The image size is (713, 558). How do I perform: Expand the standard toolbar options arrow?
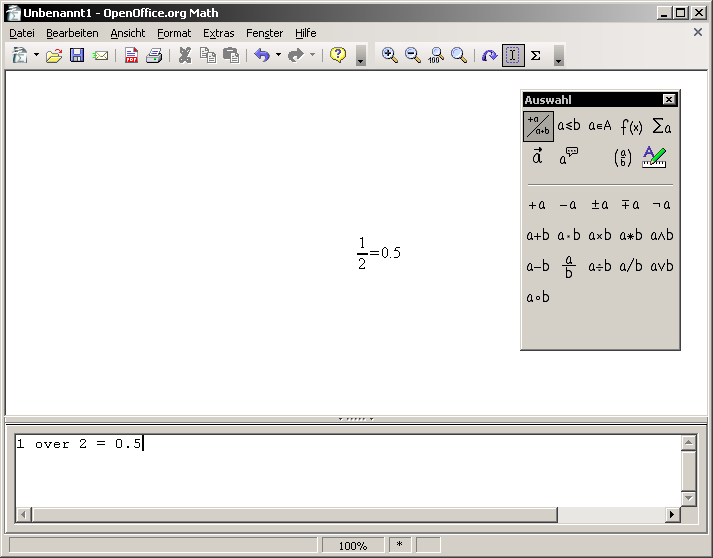pos(361,58)
